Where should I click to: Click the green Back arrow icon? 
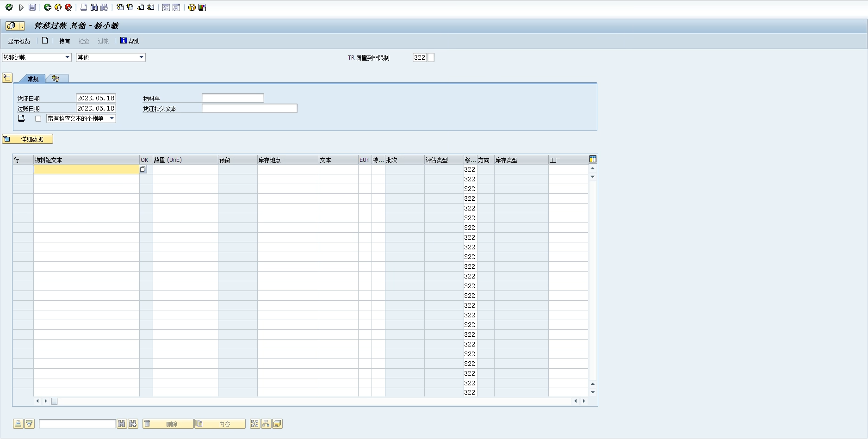click(x=48, y=7)
